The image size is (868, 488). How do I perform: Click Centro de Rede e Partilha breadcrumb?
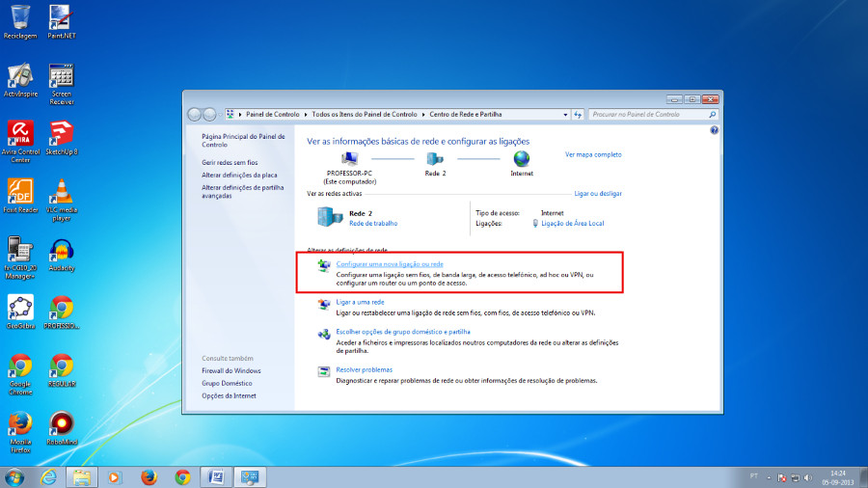(x=466, y=115)
